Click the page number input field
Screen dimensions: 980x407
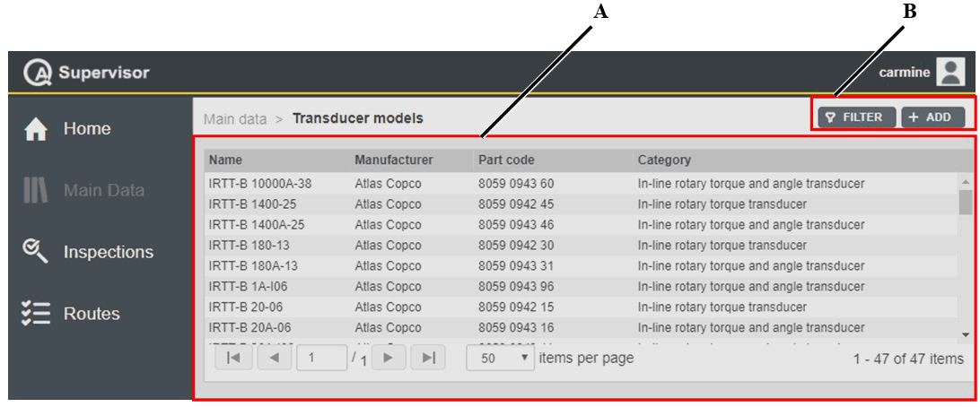321,358
